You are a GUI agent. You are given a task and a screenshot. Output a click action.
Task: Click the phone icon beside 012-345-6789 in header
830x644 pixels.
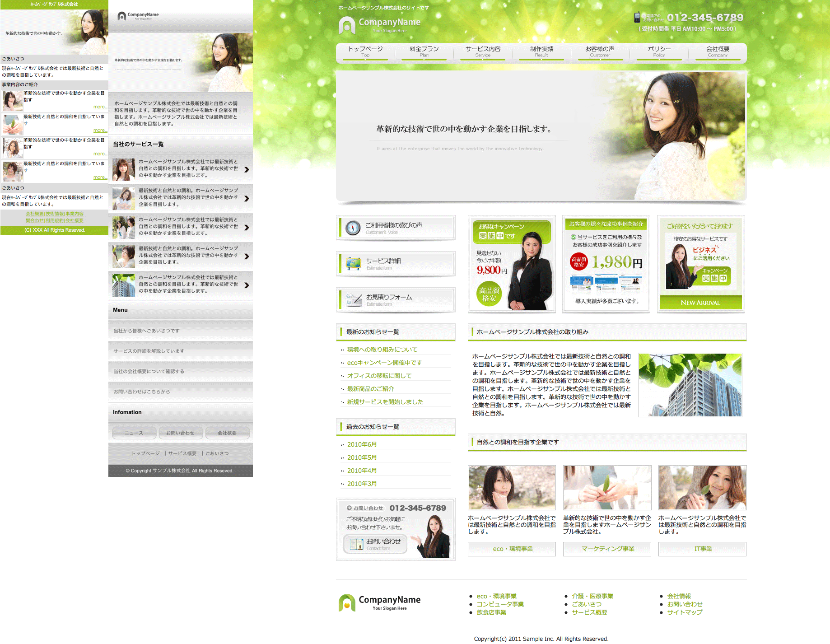pos(637,18)
